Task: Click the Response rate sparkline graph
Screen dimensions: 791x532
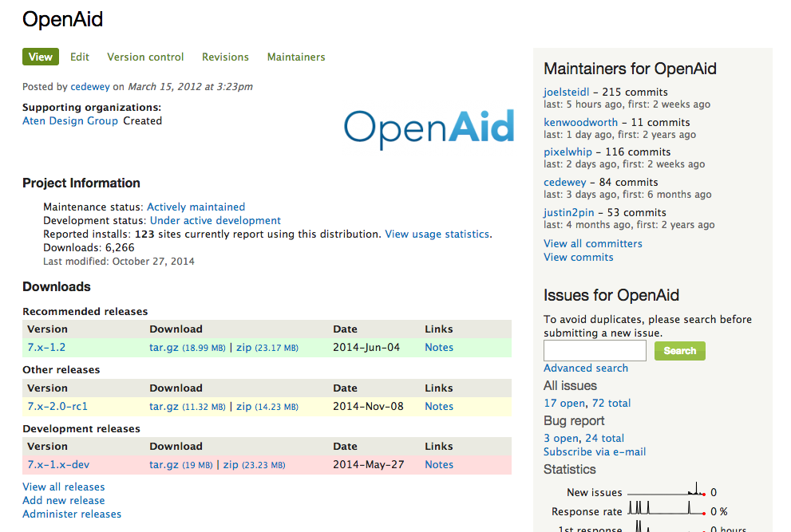Action: click(666, 508)
